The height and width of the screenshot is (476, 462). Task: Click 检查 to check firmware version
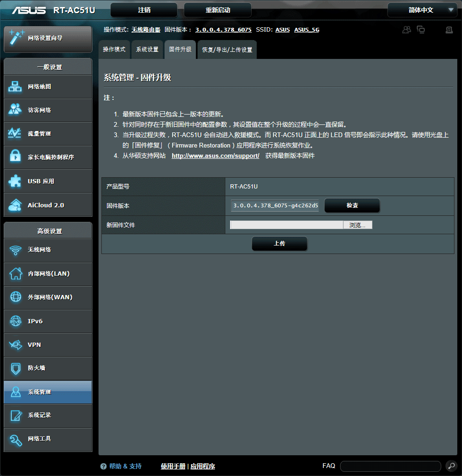coord(352,205)
